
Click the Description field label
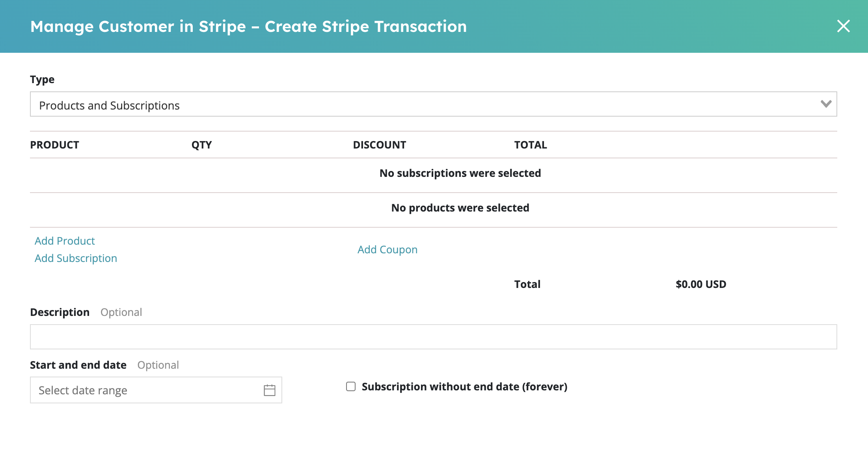(x=60, y=312)
